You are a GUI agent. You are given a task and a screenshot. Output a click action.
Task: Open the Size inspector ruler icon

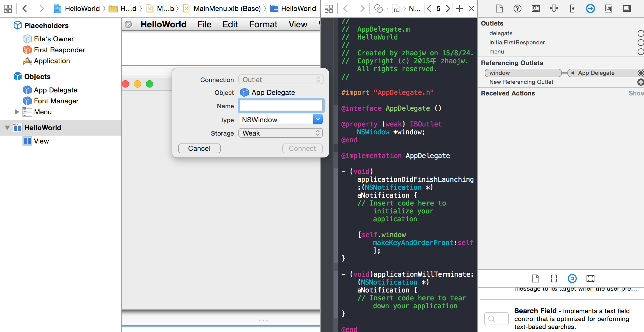click(x=572, y=9)
